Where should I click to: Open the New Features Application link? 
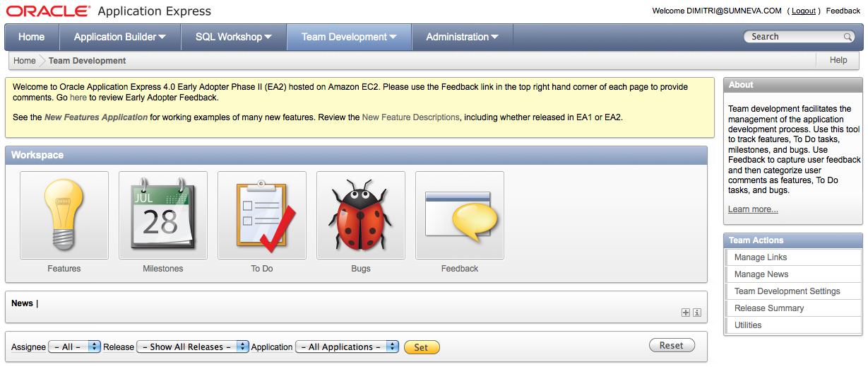point(96,117)
